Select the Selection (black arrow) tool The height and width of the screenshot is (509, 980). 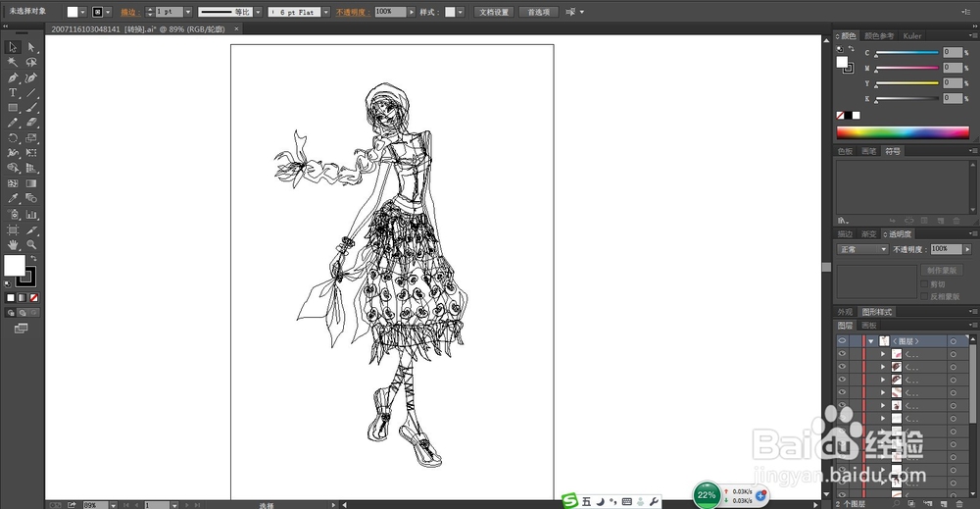point(13,47)
